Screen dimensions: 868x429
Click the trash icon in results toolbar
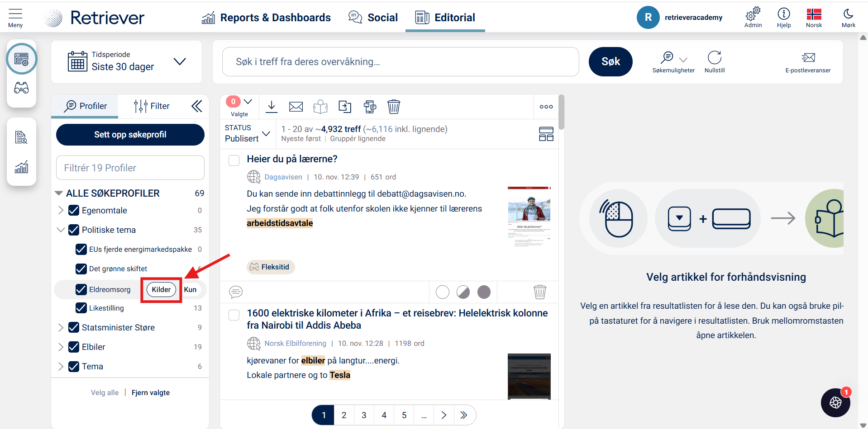[394, 107]
